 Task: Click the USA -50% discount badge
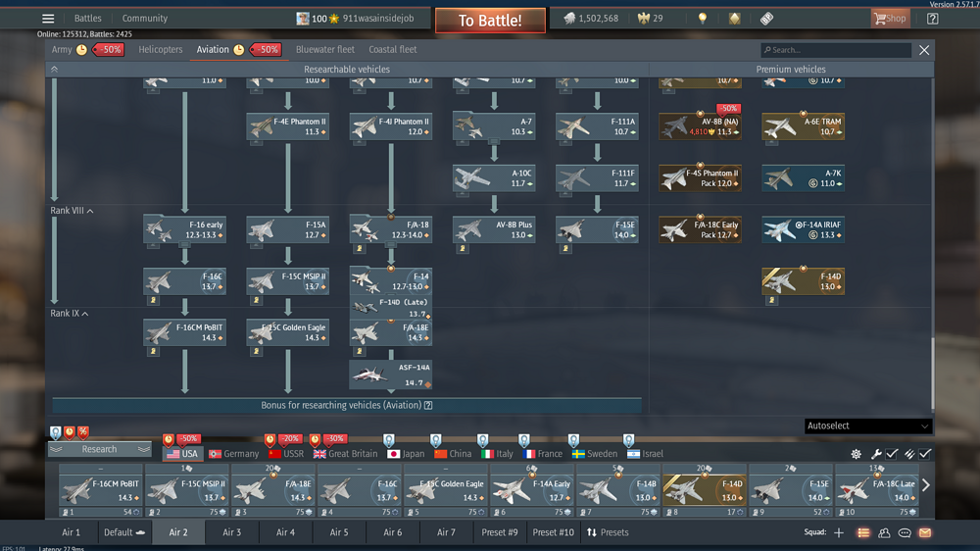187,438
